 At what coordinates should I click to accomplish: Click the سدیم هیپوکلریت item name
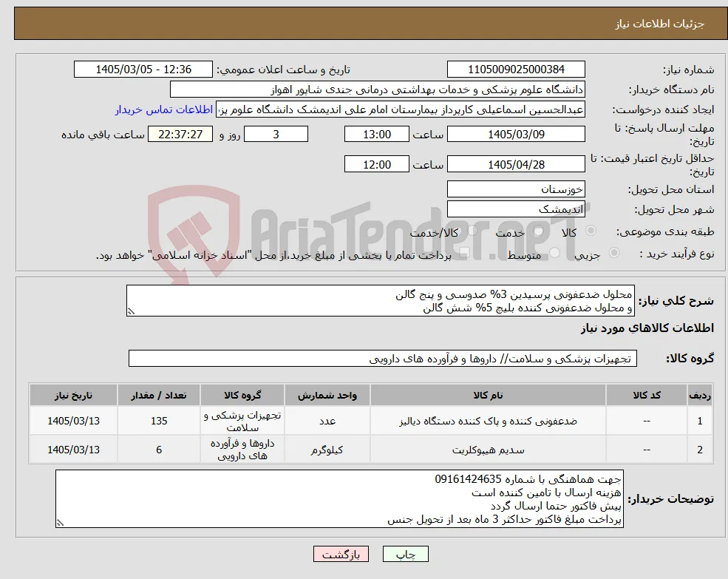pyautogui.click(x=488, y=450)
